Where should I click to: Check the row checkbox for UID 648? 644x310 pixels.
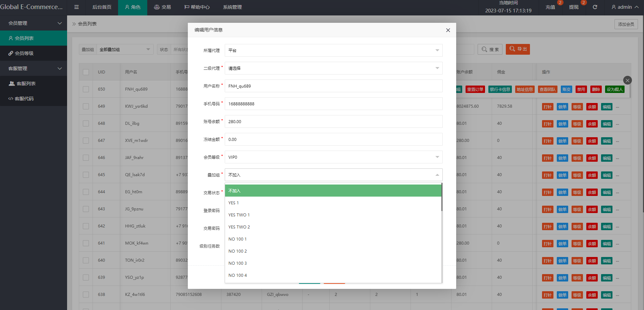click(86, 123)
